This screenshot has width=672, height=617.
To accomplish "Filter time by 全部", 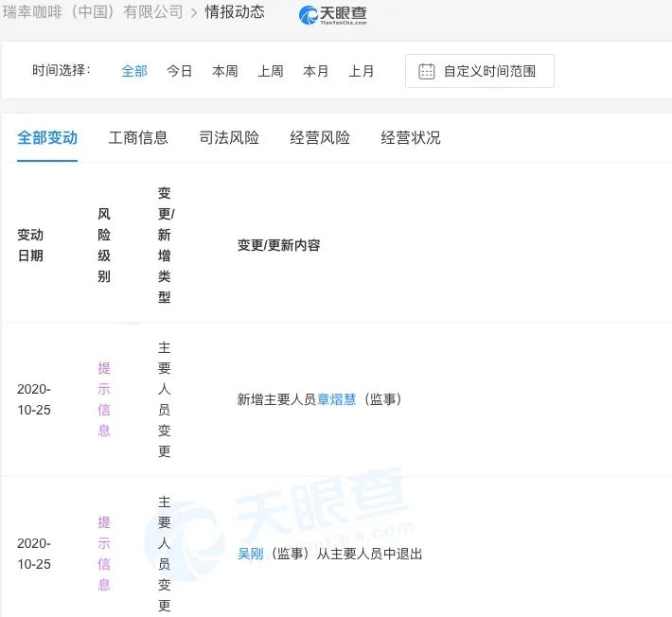I will click(134, 71).
